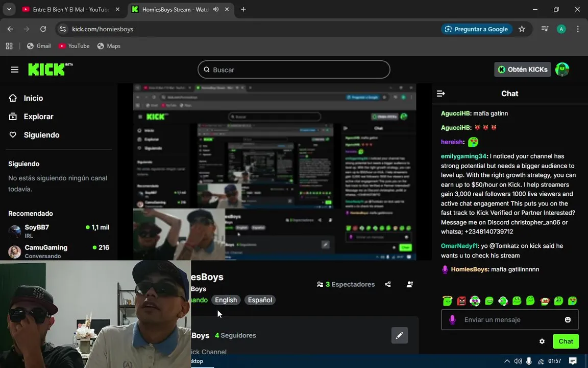Open Chrome profile A avatar

561,29
